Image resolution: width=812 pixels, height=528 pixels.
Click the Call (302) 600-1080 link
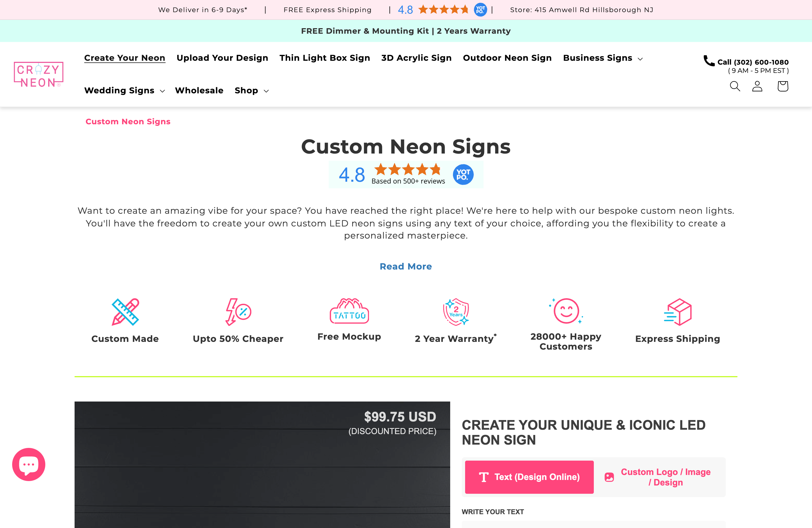(753, 62)
